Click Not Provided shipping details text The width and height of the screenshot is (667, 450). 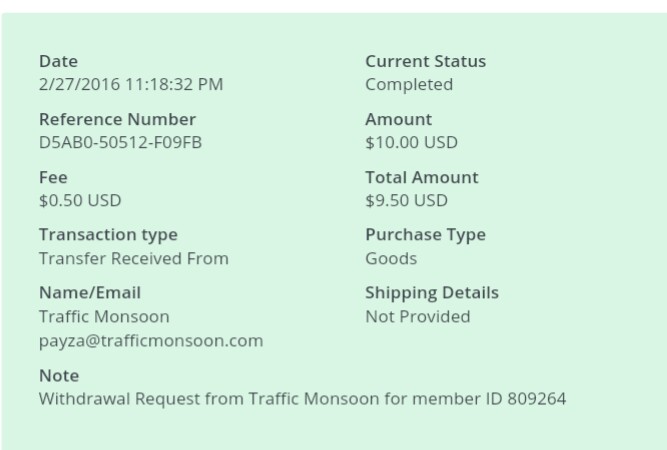pyautogui.click(x=417, y=316)
